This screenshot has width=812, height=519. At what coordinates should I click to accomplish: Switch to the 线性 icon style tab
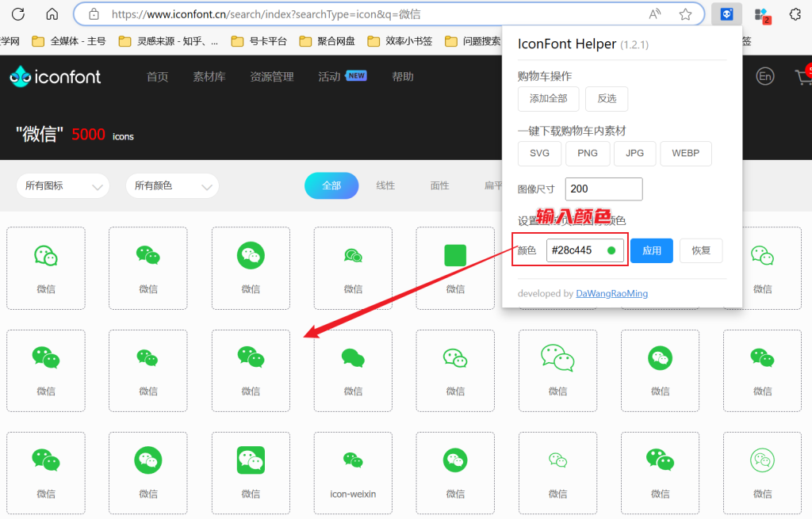386,185
